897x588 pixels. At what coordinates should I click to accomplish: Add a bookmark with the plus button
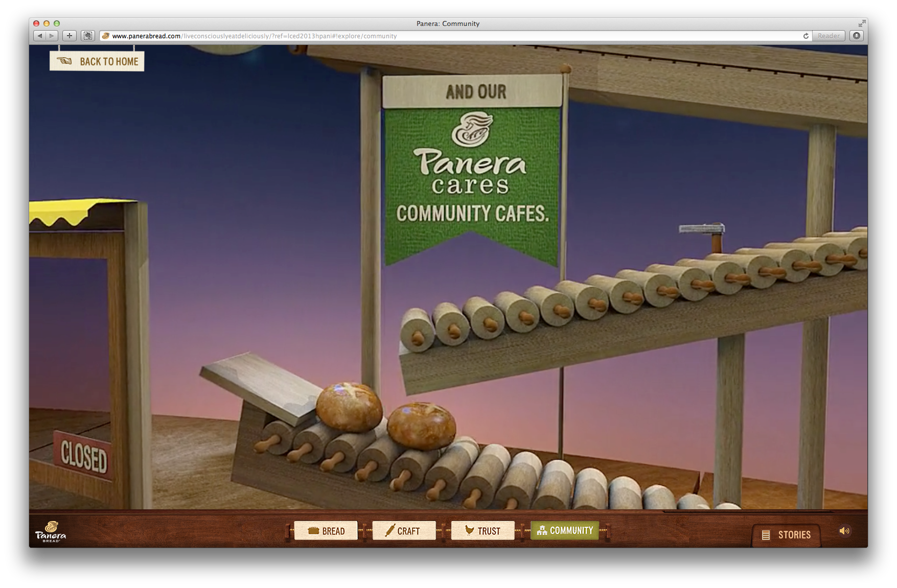(x=70, y=36)
